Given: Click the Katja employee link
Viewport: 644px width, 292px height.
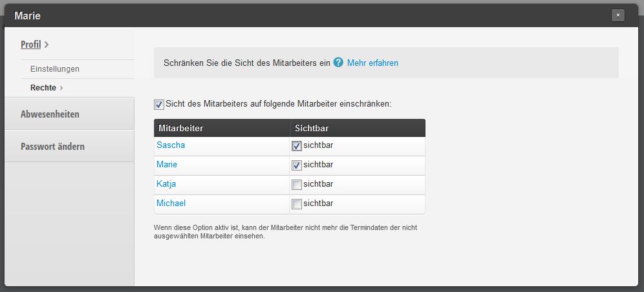Looking at the screenshot, I should [x=166, y=184].
